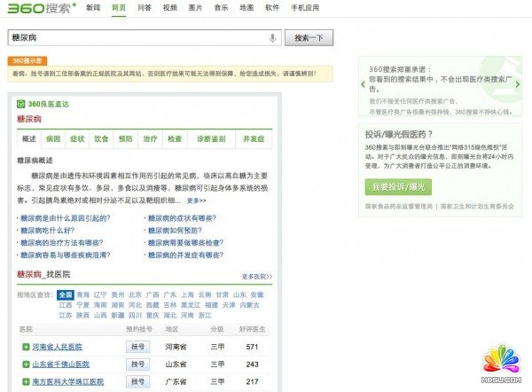The height and width of the screenshot is (392, 532).
Task: Select the 上海 region filter
Action: [x=187, y=294]
